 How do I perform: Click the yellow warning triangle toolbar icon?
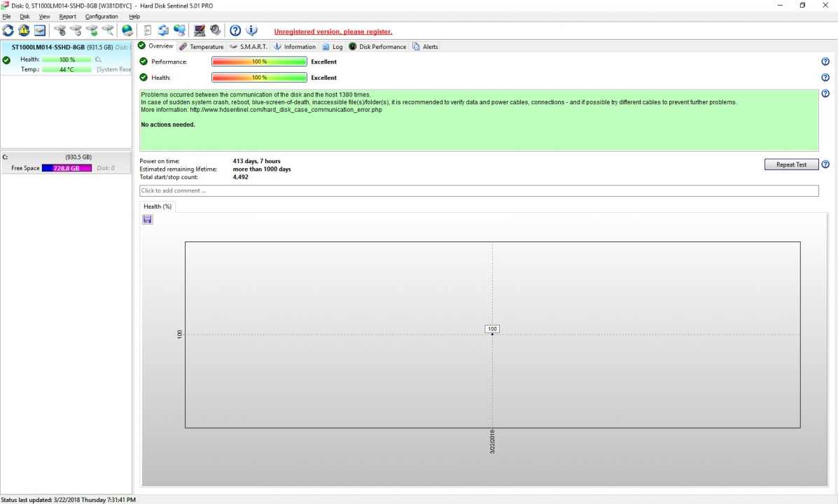coord(24,31)
